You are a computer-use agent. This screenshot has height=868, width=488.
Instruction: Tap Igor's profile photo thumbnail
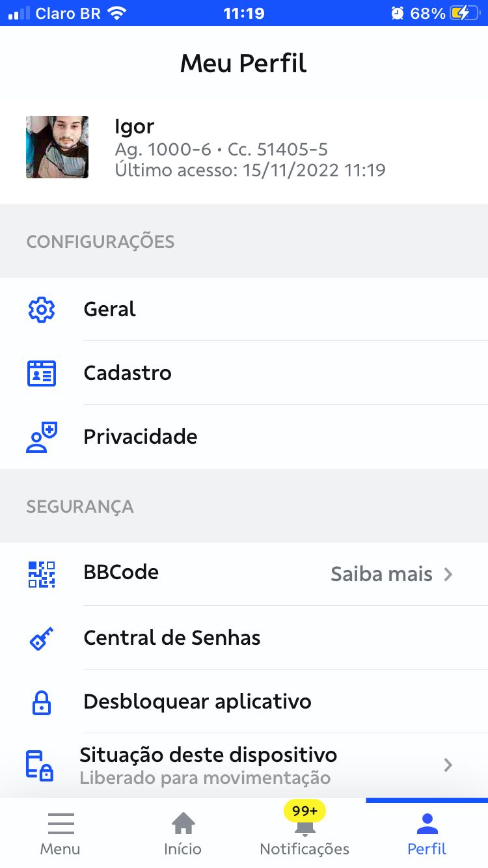tap(57, 147)
